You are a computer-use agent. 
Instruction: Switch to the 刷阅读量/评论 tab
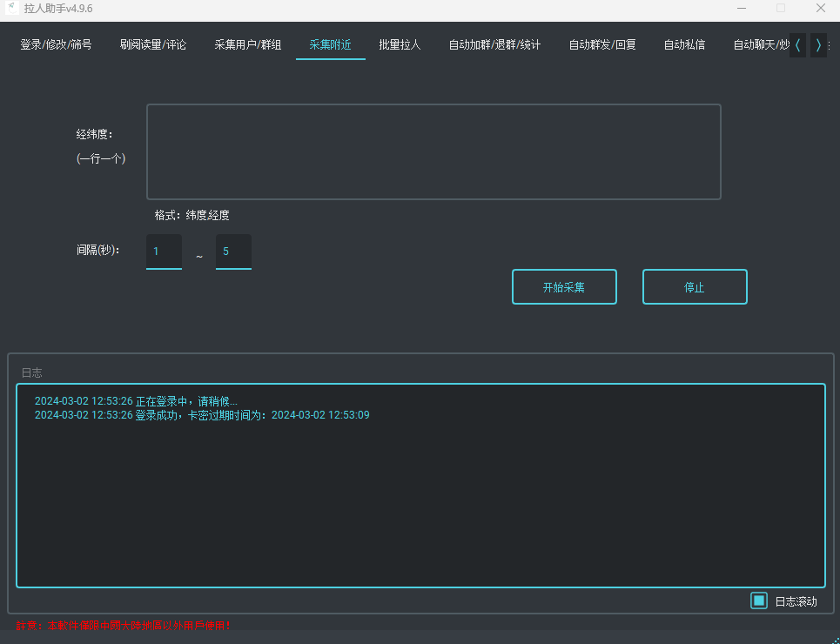[153, 44]
